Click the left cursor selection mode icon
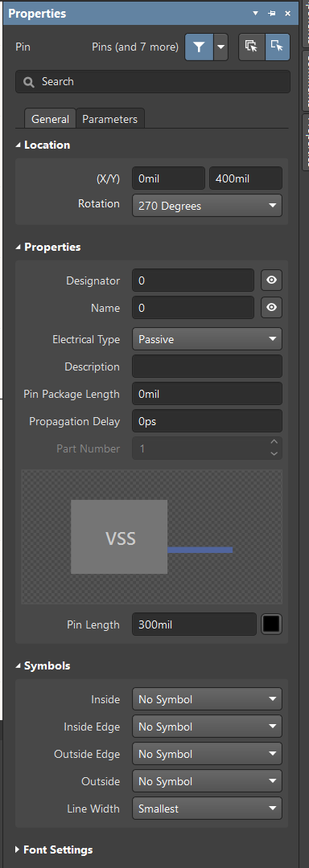The height and width of the screenshot is (868, 309). (251, 47)
